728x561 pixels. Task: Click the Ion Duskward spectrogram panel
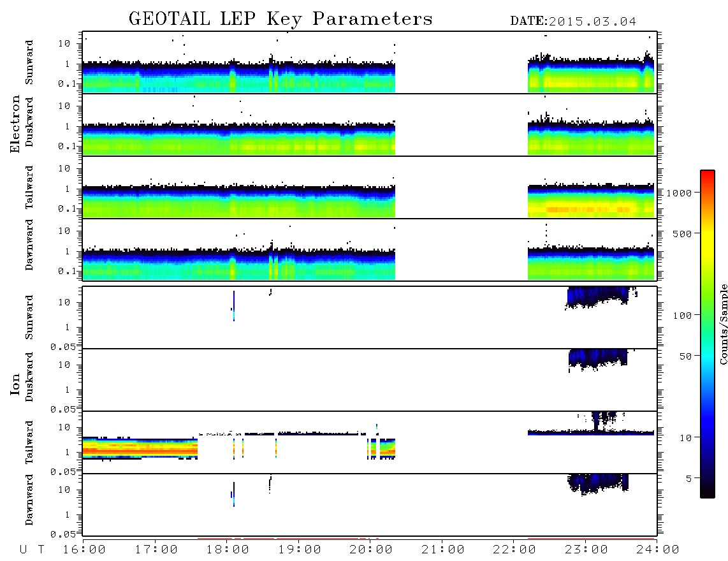pyautogui.click(x=370, y=379)
